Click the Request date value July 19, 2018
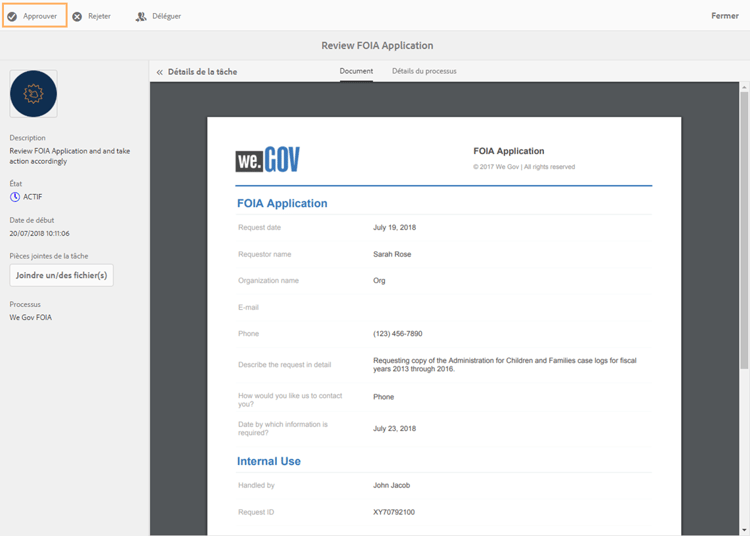The height and width of the screenshot is (536, 750). (395, 228)
